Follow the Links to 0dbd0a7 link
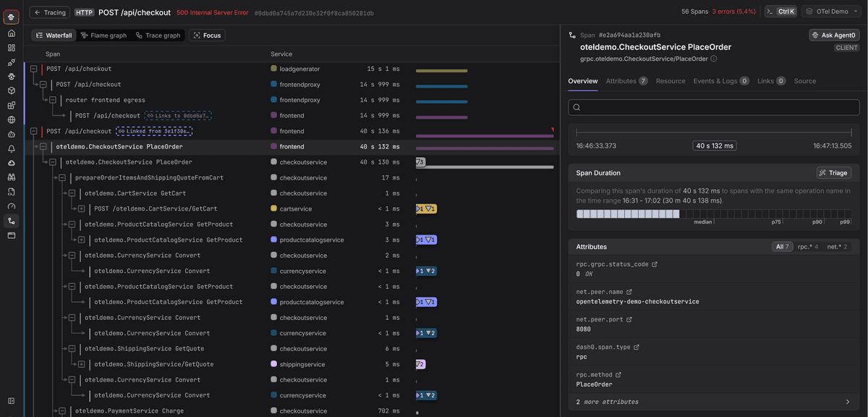 pos(178,116)
